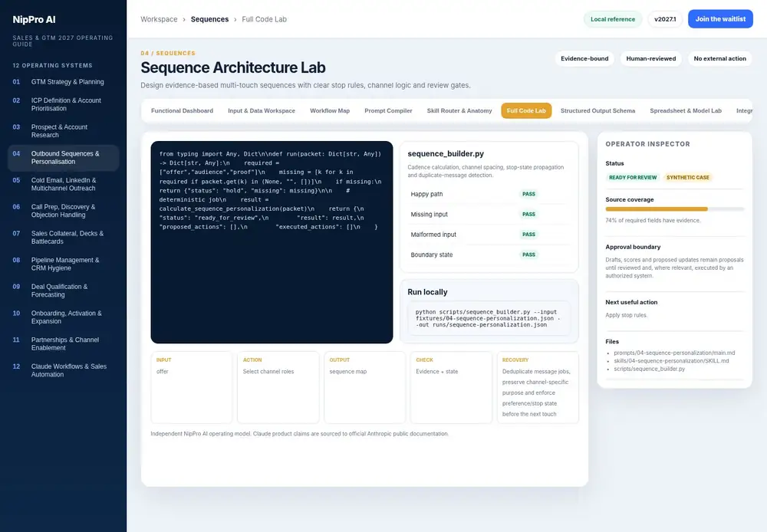767x532 pixels.
Task: Click the NipPro AI logo
Action: coord(34,20)
